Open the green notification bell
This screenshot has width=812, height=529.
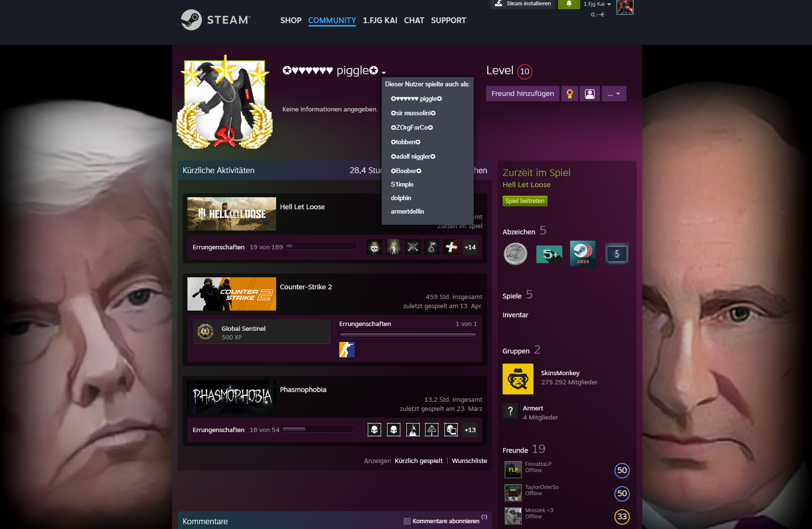pos(569,4)
